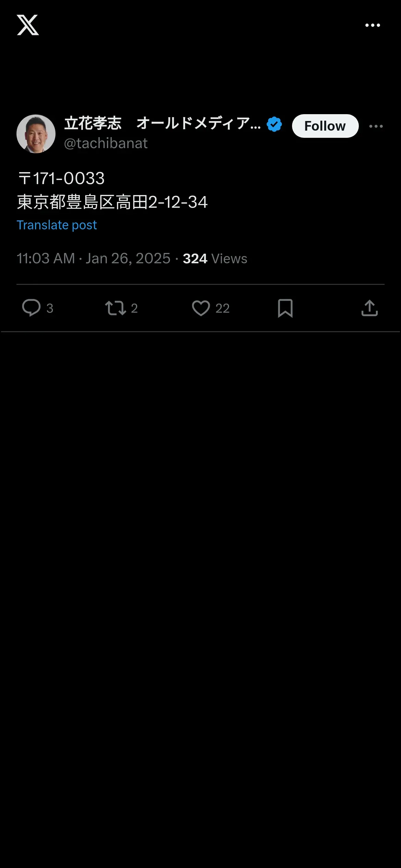The width and height of the screenshot is (401, 868).
Task: Click the blue verified badge
Action: (x=274, y=124)
